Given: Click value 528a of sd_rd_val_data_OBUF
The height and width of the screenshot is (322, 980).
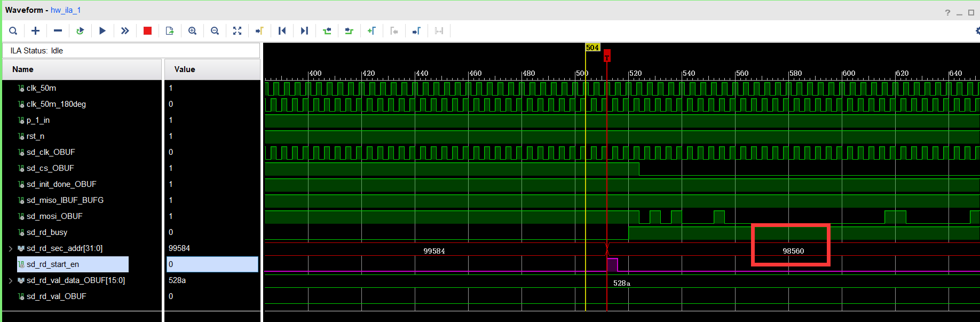Looking at the screenshot, I should click(177, 280).
